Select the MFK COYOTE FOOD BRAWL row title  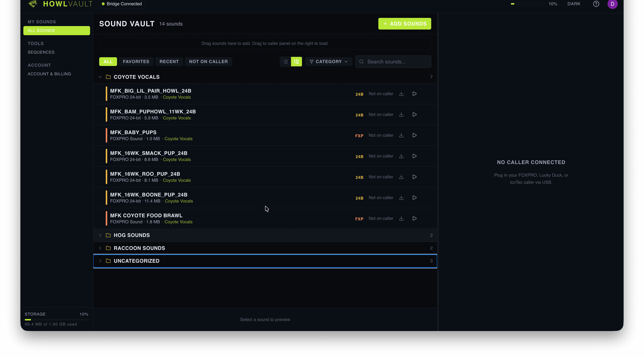146,215
